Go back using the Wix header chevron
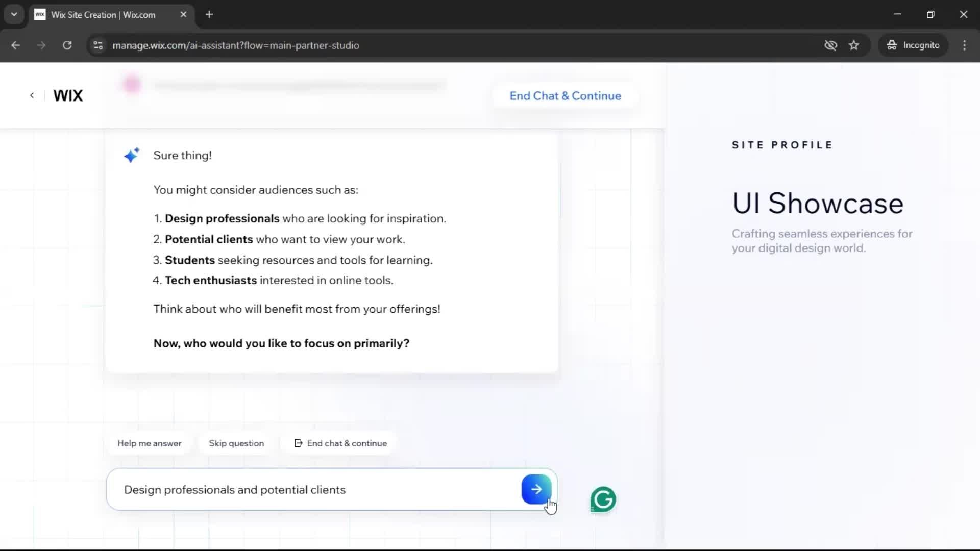 [x=32, y=95]
